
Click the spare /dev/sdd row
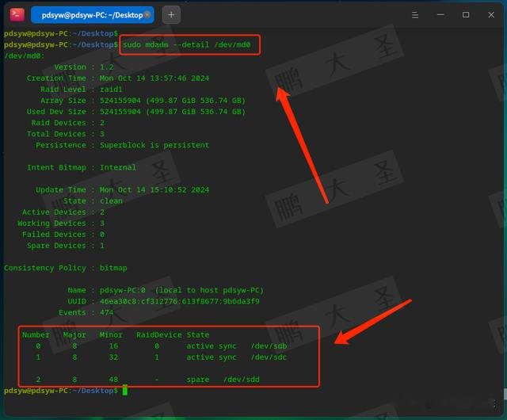tap(147, 380)
